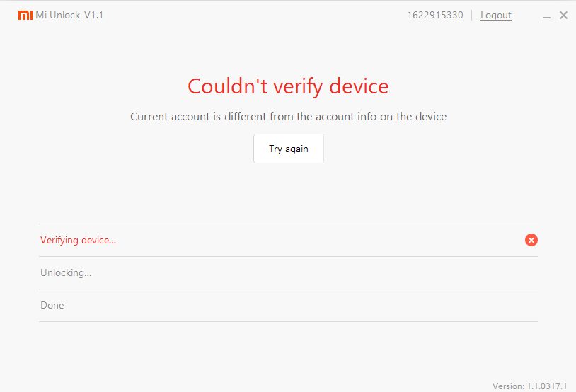Click the divider line below Done
This screenshot has width=576, height=392.
tap(288, 321)
